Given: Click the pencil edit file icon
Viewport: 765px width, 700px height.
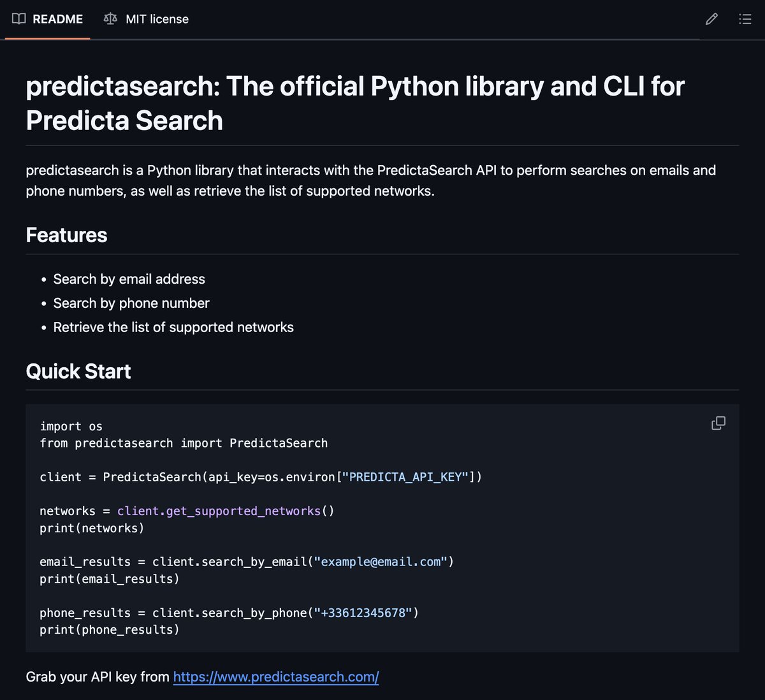Looking at the screenshot, I should click(x=711, y=19).
